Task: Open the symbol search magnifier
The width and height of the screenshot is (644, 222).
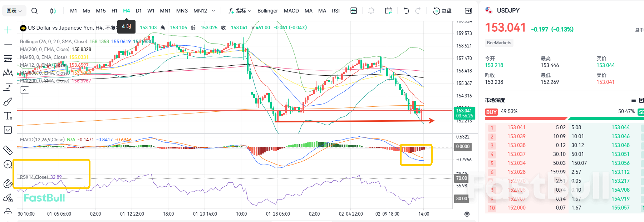Action: pyautogui.click(x=34, y=11)
